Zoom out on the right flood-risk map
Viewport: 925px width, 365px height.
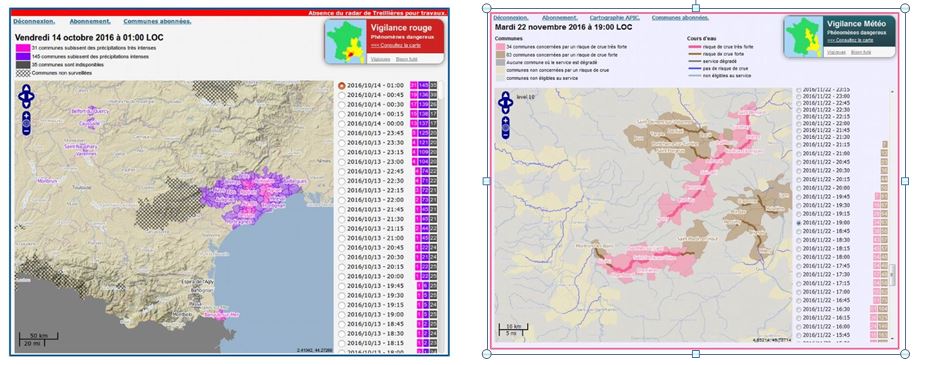click(x=506, y=135)
